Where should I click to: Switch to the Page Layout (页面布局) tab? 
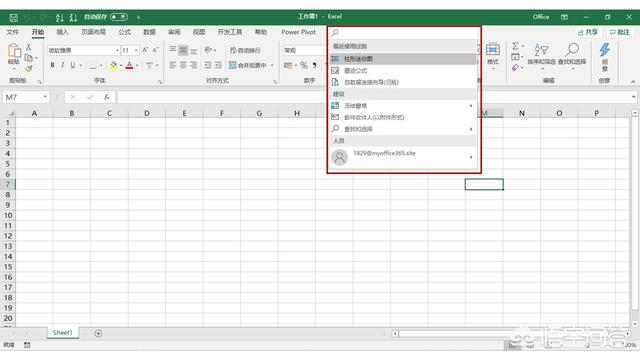(93, 32)
